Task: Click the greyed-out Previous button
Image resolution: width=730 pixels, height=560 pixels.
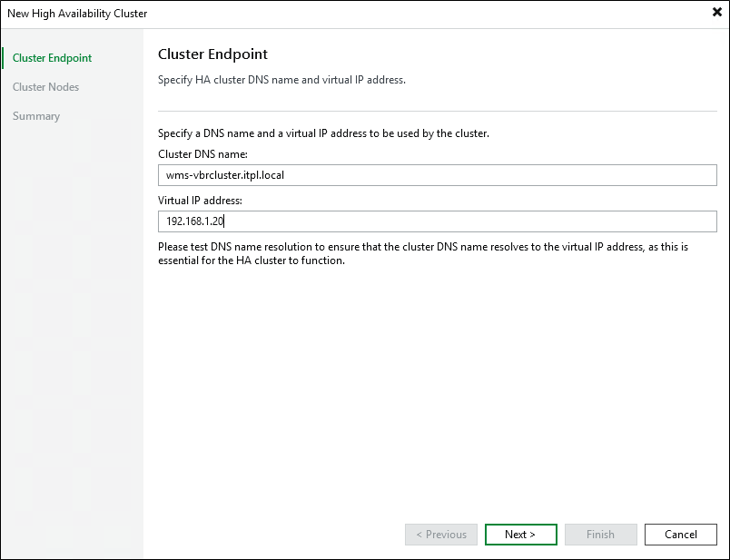Action: (x=440, y=535)
